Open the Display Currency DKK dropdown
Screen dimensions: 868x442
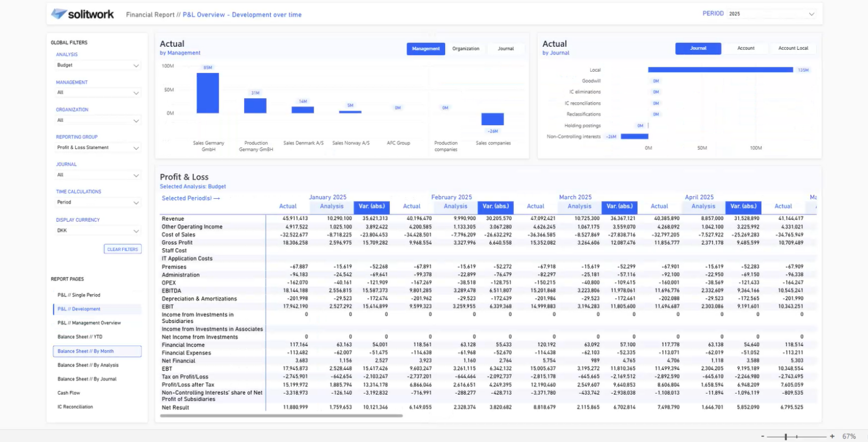pos(98,231)
